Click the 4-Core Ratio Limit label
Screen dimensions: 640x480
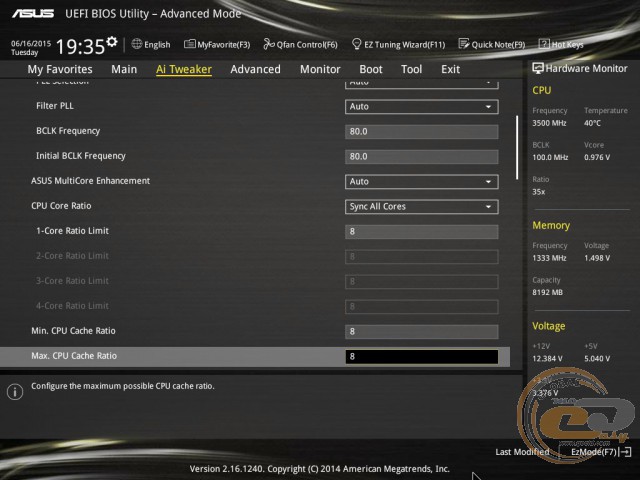(72, 306)
